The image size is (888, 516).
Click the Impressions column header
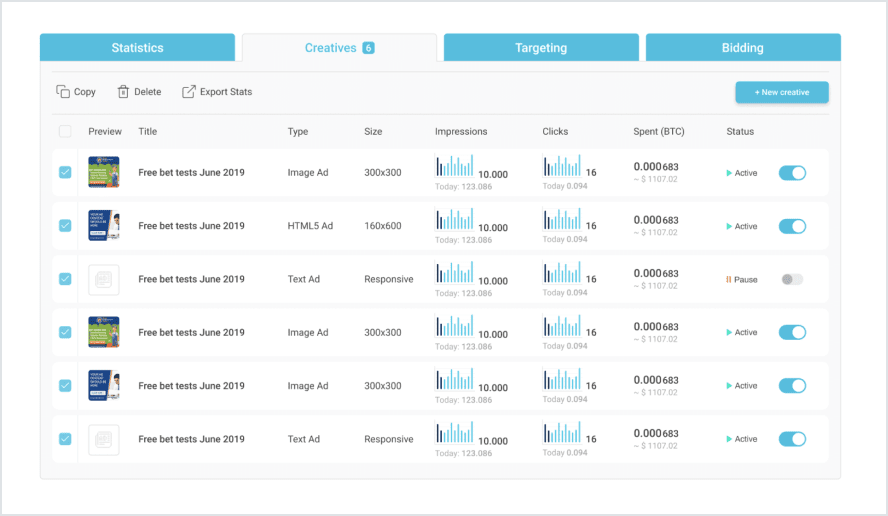(461, 131)
